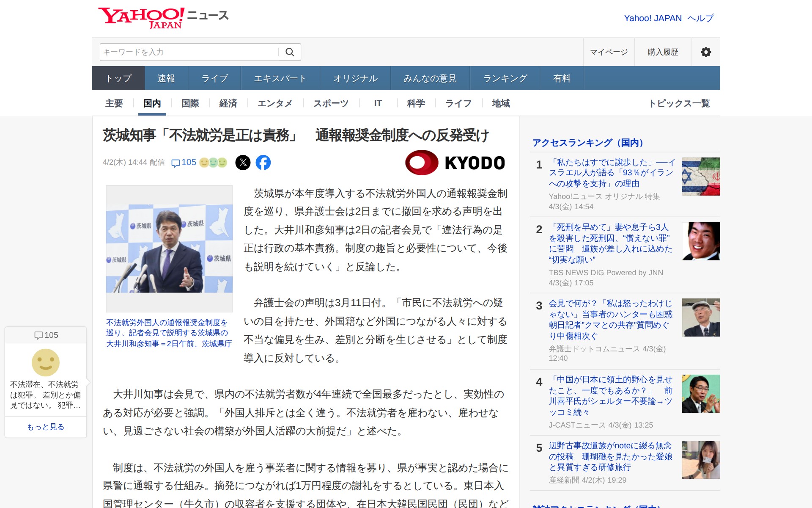Click the Yahoo! JAPAN ヘルプ link
This screenshot has height=508, width=812.
pos(667,18)
